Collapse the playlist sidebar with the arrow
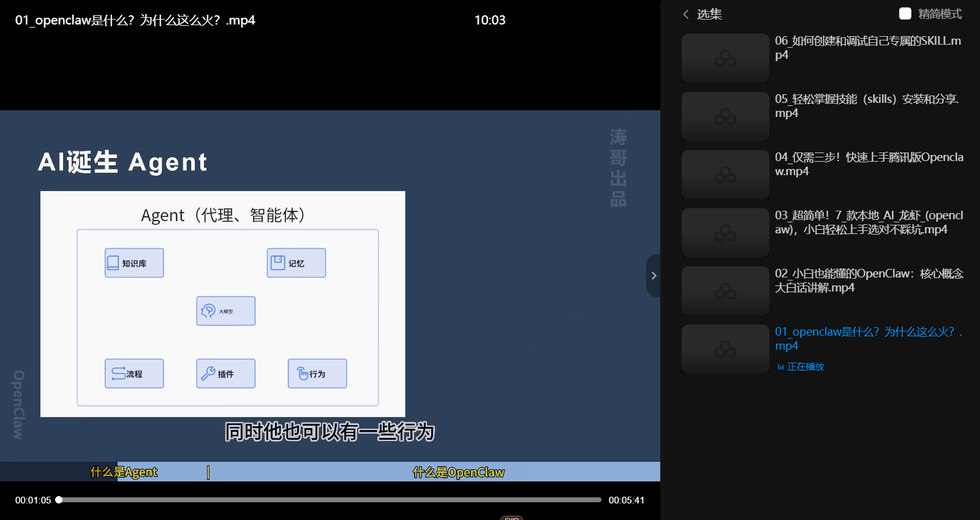 (654, 276)
